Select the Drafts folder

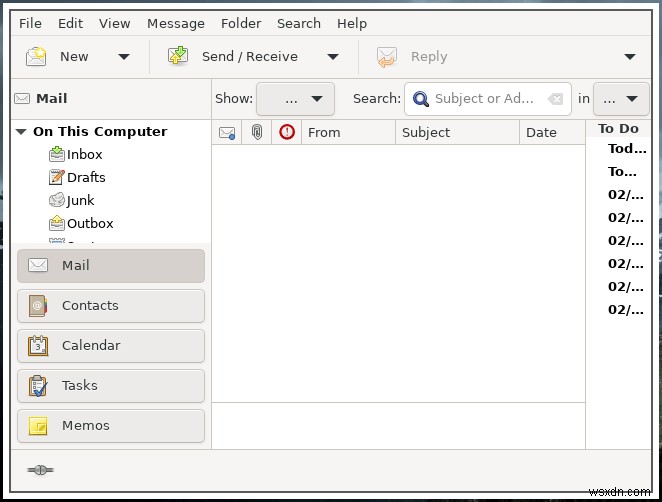coord(86,177)
